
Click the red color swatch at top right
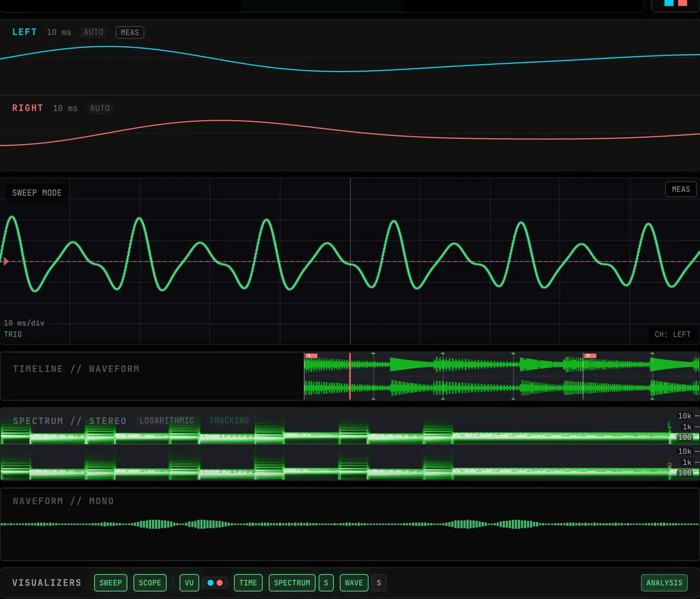pyautogui.click(x=682, y=3)
